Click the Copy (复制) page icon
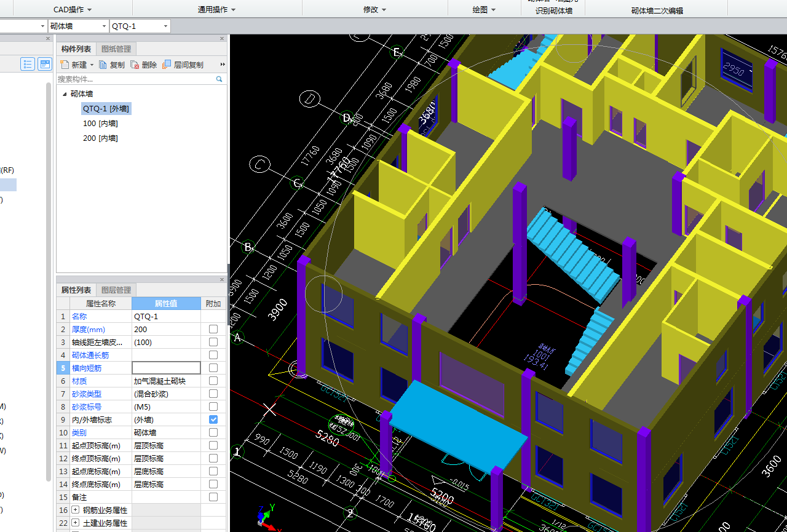The width and height of the screenshot is (787, 532). [103, 65]
